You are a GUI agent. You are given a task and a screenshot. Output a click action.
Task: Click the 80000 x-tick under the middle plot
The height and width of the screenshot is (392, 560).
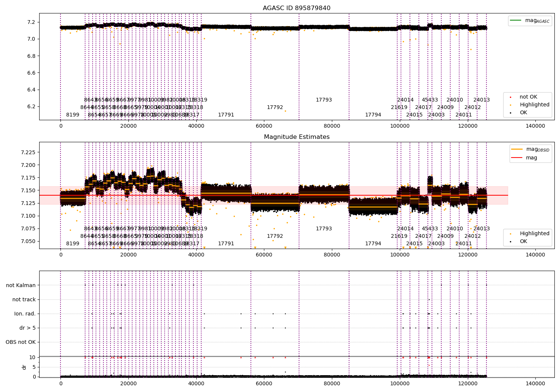tap(332, 255)
